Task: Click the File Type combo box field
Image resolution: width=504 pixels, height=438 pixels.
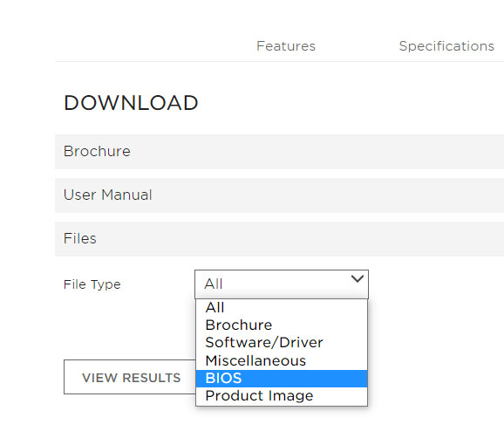Action: tap(282, 284)
